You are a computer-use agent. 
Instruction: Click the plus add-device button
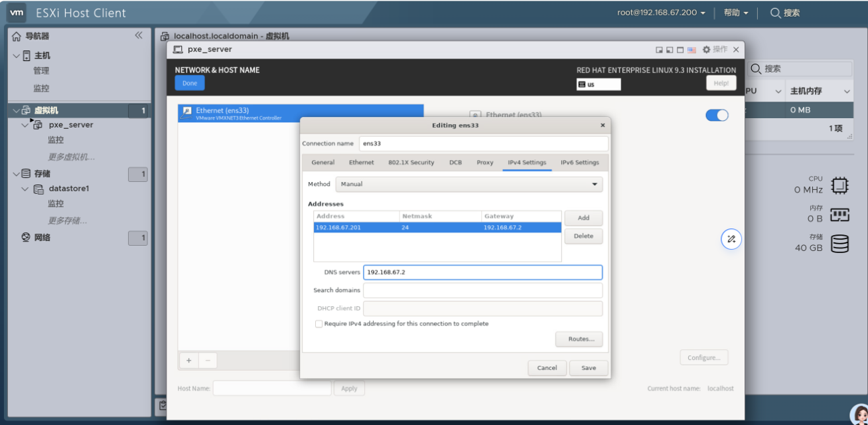tap(188, 361)
